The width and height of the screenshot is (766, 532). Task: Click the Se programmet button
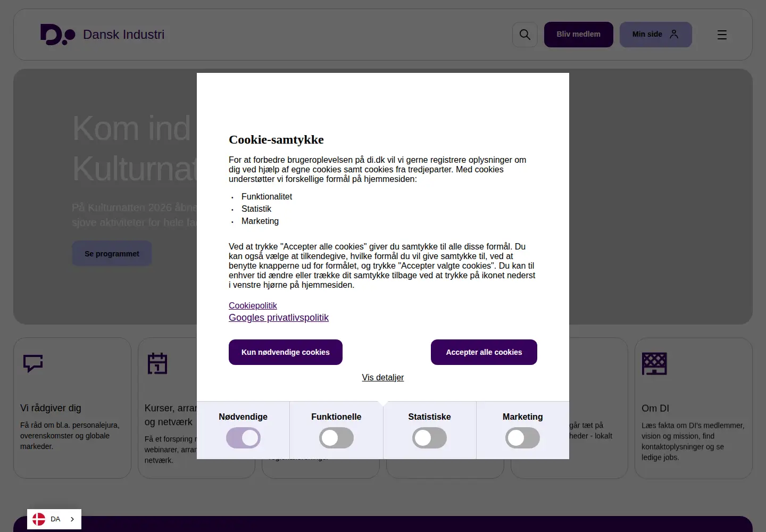(x=112, y=254)
